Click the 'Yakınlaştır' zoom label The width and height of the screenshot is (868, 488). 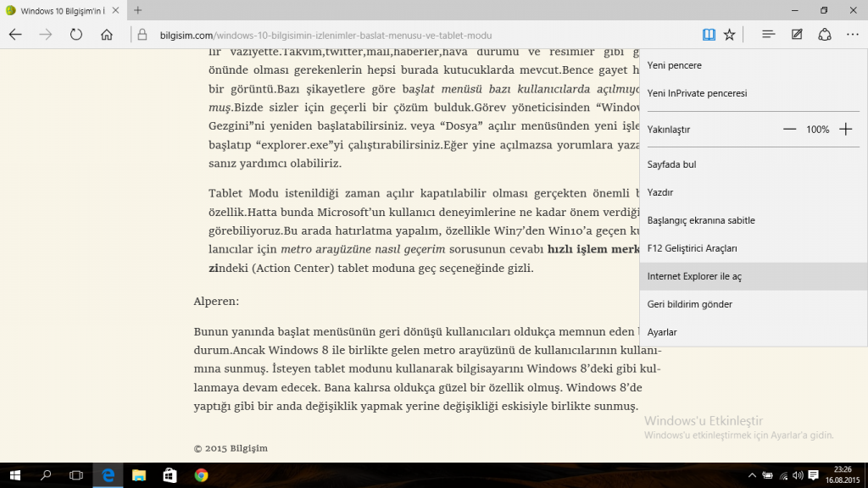coord(669,130)
